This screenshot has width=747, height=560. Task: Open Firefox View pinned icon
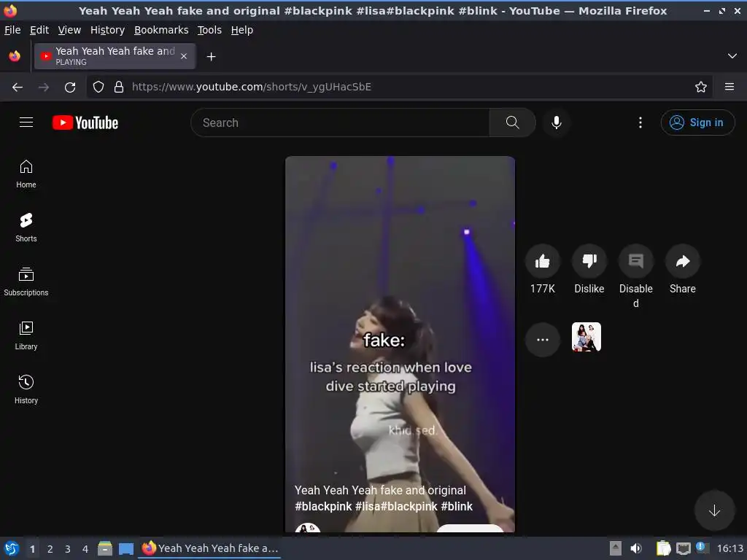[15, 56]
